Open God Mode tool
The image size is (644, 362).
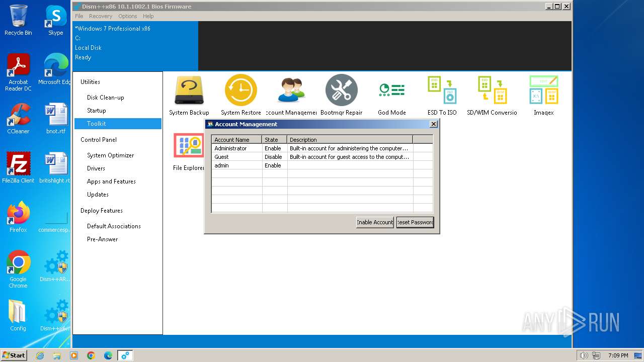click(x=392, y=95)
